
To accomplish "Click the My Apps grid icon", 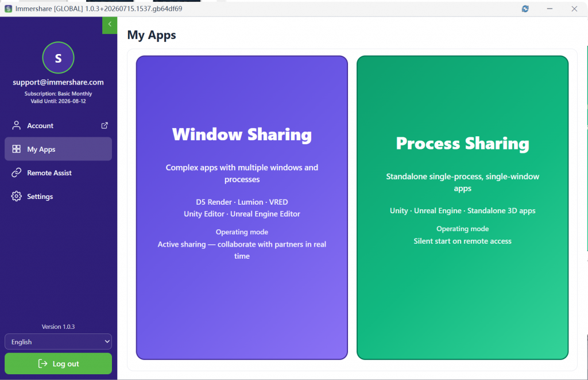I will (16, 149).
